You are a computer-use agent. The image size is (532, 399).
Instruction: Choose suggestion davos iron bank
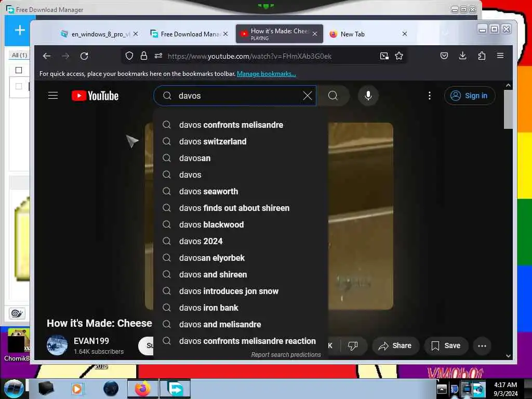tap(241, 308)
